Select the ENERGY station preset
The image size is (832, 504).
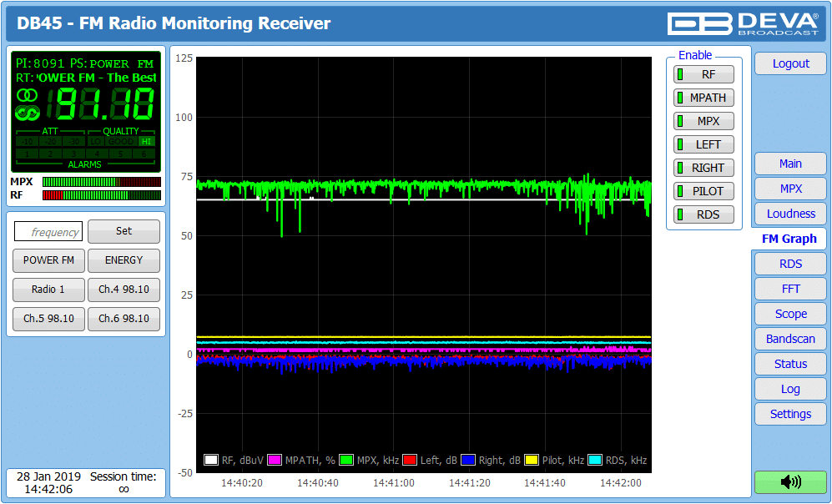point(124,260)
